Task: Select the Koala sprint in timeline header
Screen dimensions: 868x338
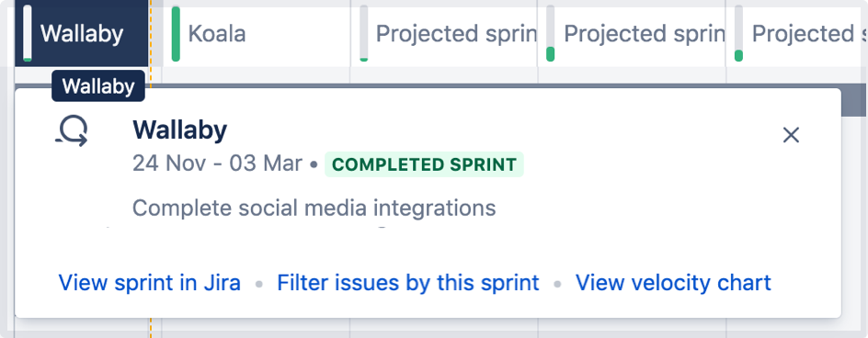Action: (257, 34)
